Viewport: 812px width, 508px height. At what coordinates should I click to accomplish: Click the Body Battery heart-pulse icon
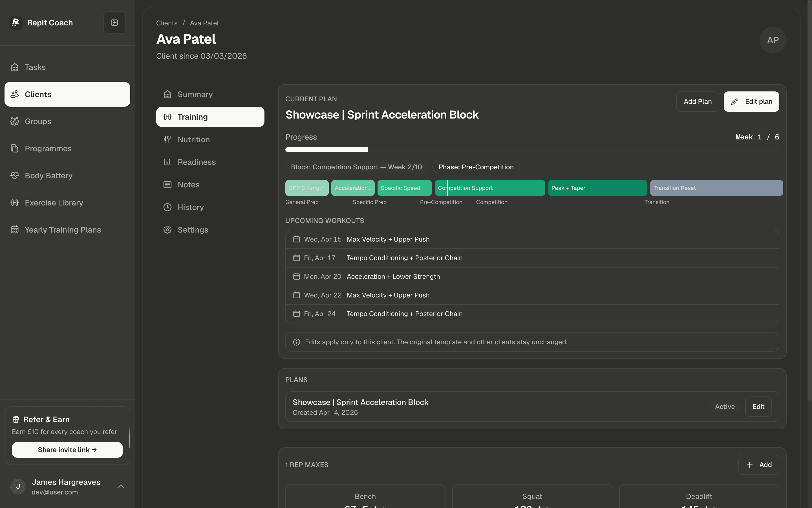click(x=14, y=176)
